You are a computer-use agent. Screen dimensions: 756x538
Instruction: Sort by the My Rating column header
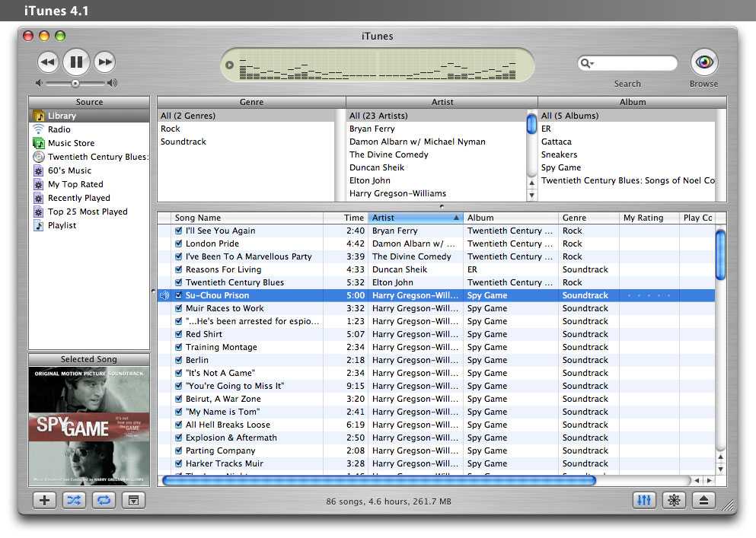[x=649, y=218]
